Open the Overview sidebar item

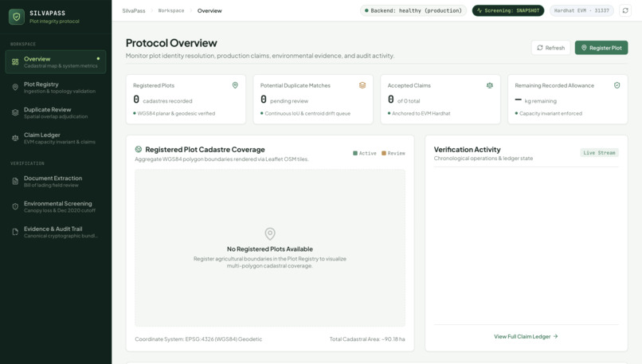tap(56, 62)
